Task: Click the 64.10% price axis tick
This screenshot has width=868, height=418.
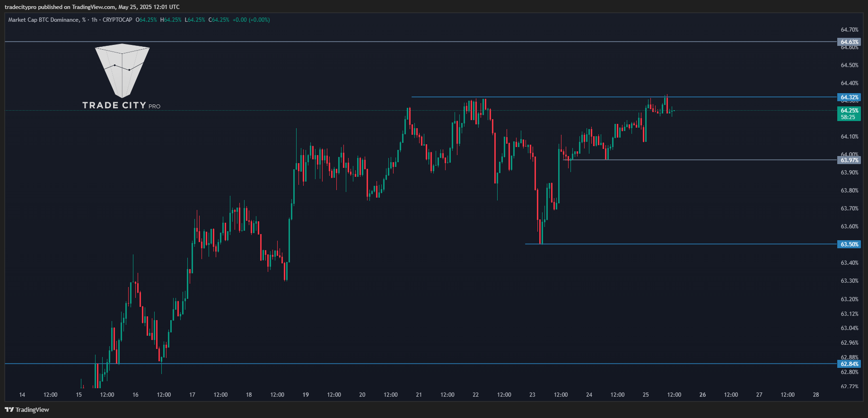Action: coord(850,137)
